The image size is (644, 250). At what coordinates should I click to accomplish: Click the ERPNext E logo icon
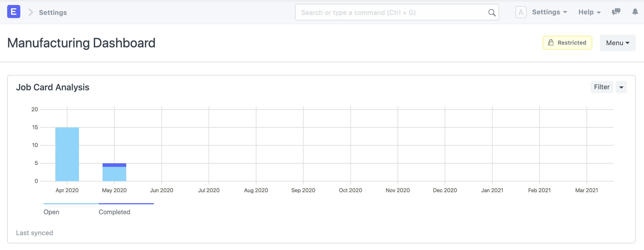point(14,12)
